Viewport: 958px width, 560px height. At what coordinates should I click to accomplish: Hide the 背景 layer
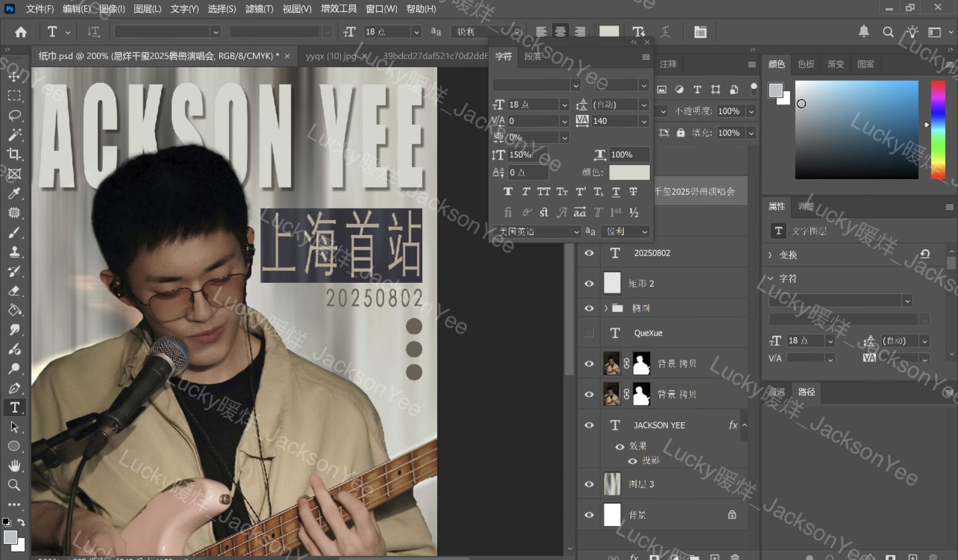point(589,515)
